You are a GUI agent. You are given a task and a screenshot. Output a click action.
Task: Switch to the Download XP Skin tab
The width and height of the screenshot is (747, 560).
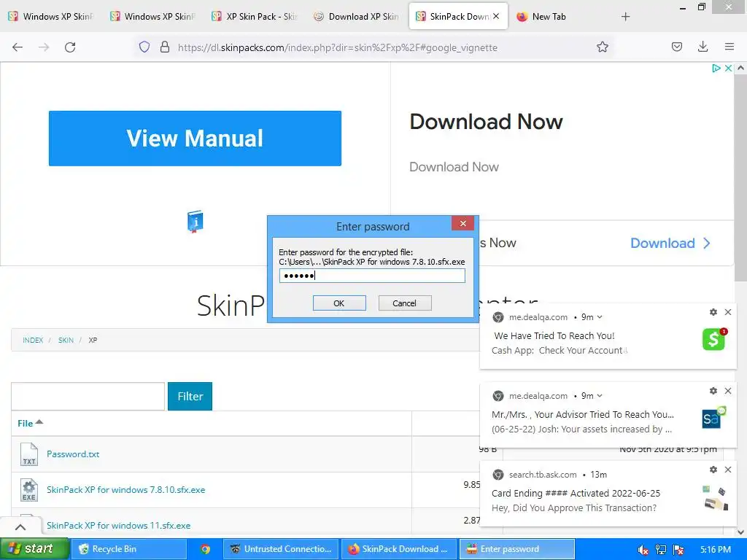(356, 16)
